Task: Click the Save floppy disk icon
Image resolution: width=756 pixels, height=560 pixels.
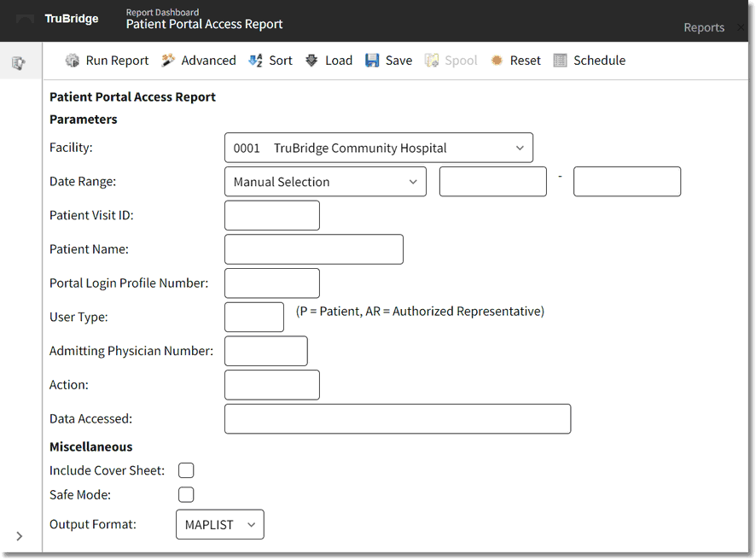Action: [372, 61]
